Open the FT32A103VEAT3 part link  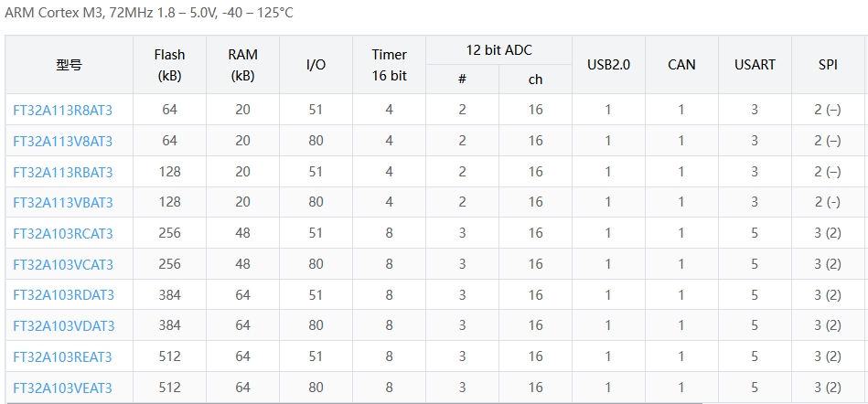click(x=62, y=388)
